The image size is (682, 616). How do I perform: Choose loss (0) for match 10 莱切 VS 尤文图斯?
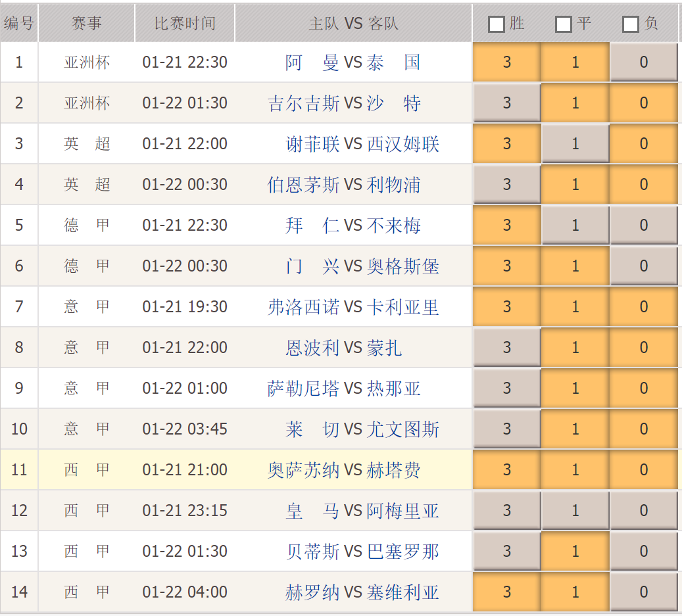[x=644, y=429]
